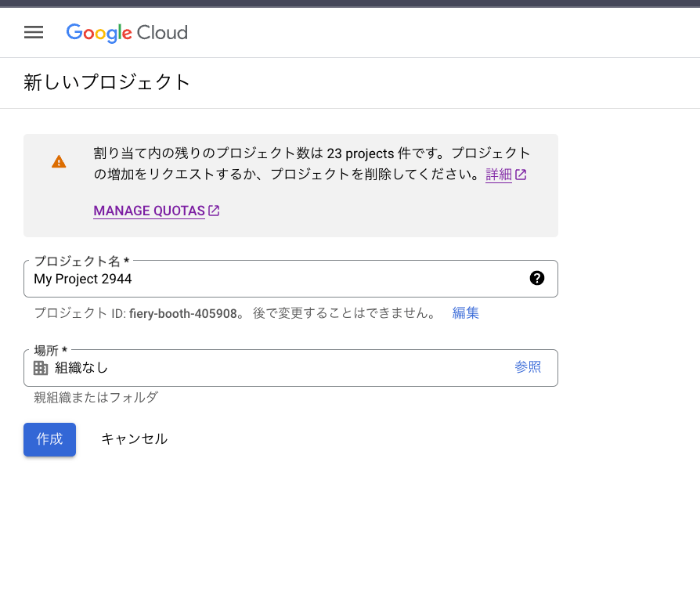Click the 新しいプロジェクト page heading
This screenshot has height=606, width=700.
(106, 82)
